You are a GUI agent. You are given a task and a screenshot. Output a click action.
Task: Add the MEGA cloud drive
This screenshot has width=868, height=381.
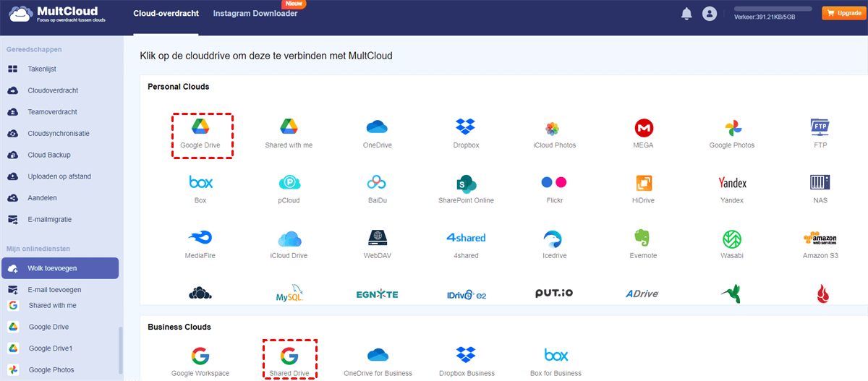pyautogui.click(x=643, y=134)
